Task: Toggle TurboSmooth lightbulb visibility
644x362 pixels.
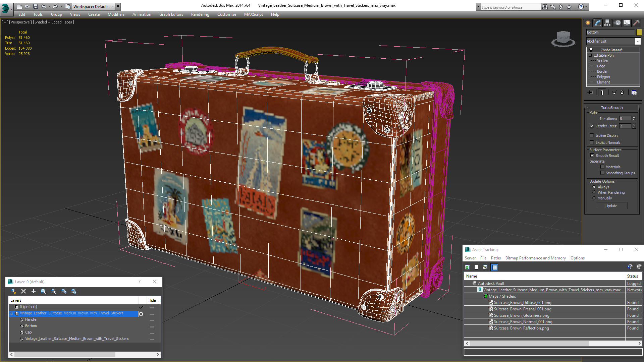Action: click(591, 50)
